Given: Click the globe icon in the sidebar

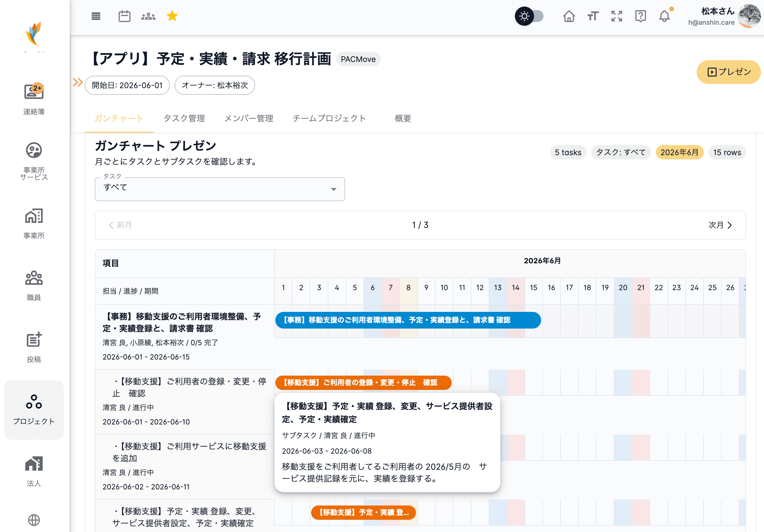Looking at the screenshot, I should 34,520.
